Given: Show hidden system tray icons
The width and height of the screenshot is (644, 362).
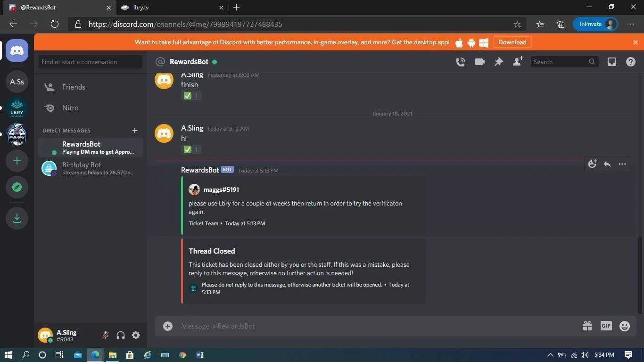Looking at the screenshot, I should click(x=550, y=355).
